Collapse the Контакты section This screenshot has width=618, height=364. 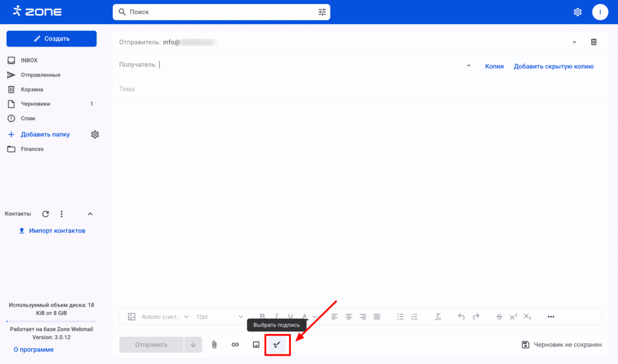90,214
